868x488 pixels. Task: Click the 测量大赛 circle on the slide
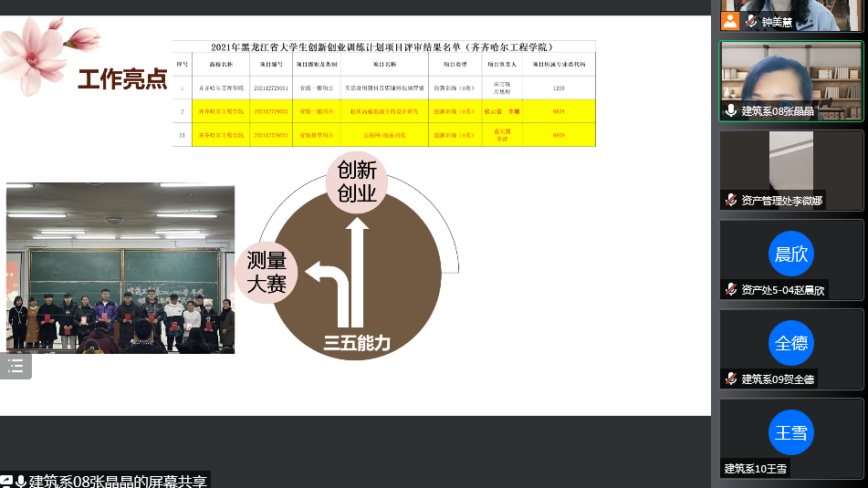[x=267, y=273]
